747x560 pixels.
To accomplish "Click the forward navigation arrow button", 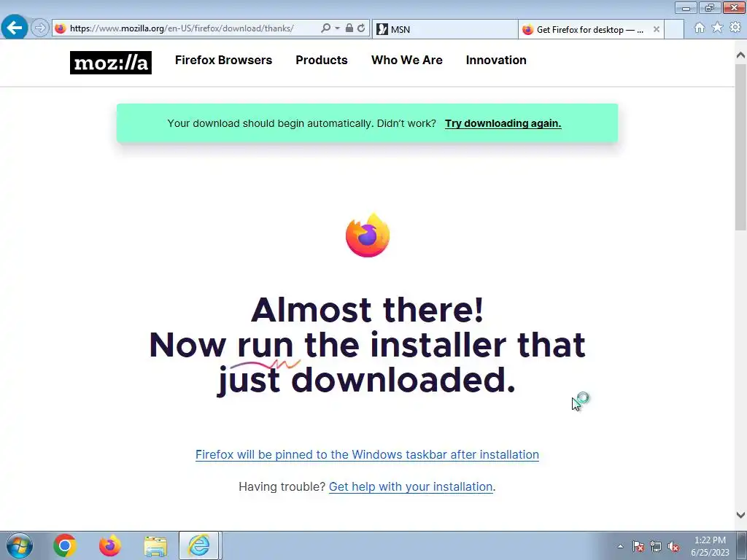I will point(40,28).
